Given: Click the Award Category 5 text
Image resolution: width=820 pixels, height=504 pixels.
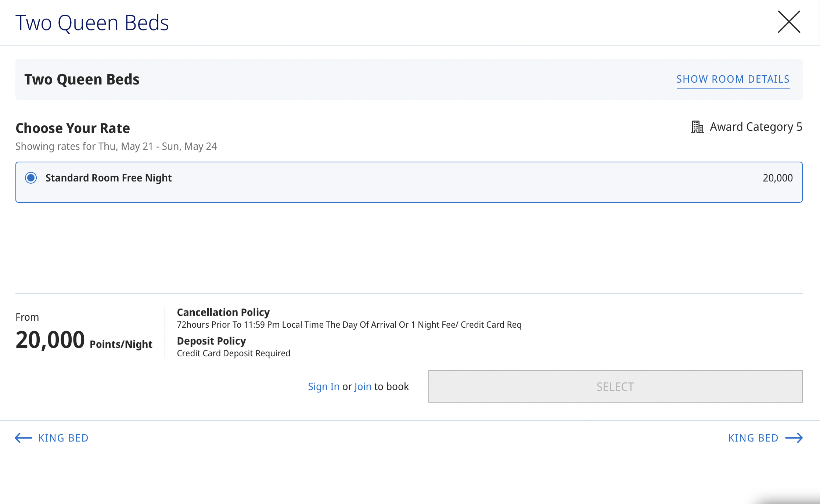Looking at the screenshot, I should coord(756,127).
